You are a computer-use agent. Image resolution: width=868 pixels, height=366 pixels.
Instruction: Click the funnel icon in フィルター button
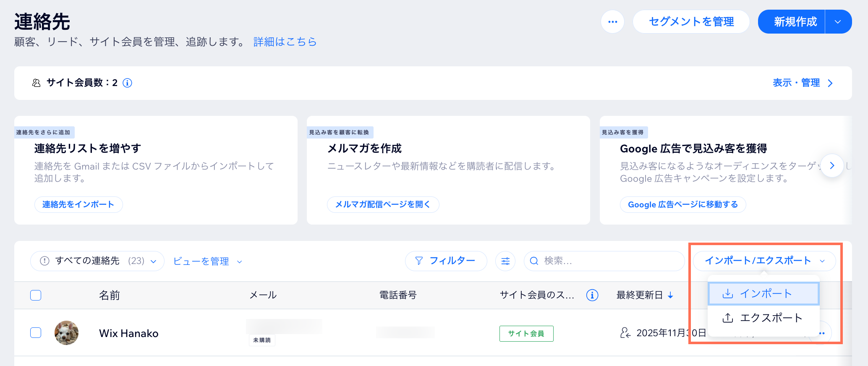(419, 261)
